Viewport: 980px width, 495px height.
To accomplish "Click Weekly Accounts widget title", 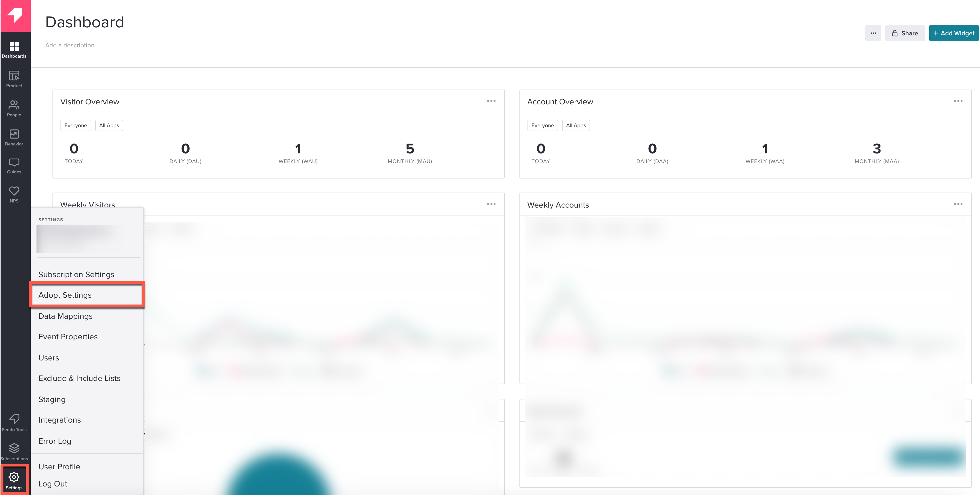I will [x=558, y=205].
